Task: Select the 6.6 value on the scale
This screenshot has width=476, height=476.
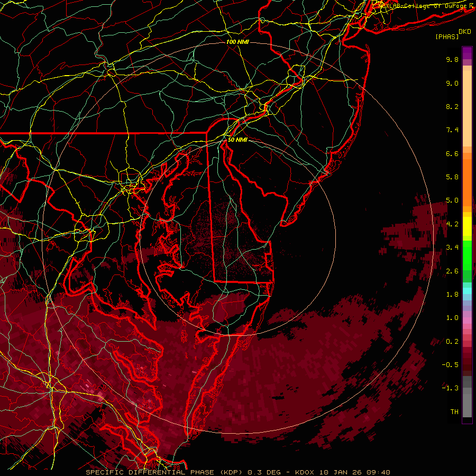Action: (x=452, y=153)
